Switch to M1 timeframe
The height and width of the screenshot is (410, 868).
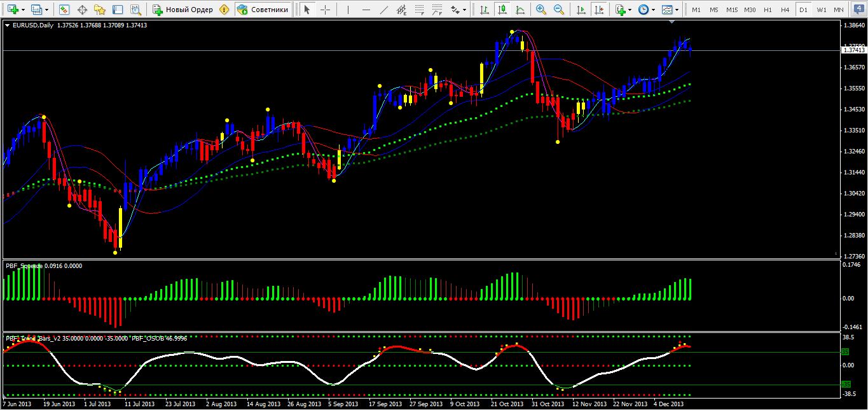click(x=696, y=10)
